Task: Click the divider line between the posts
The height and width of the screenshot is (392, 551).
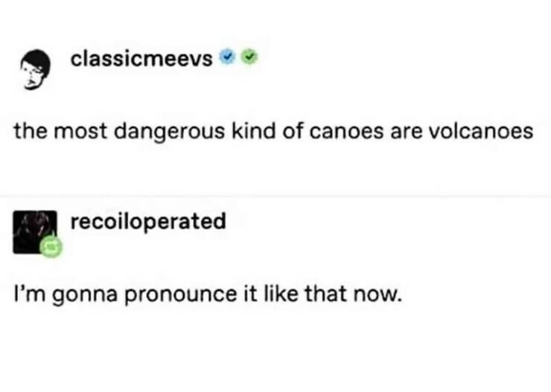Action: click(275, 195)
